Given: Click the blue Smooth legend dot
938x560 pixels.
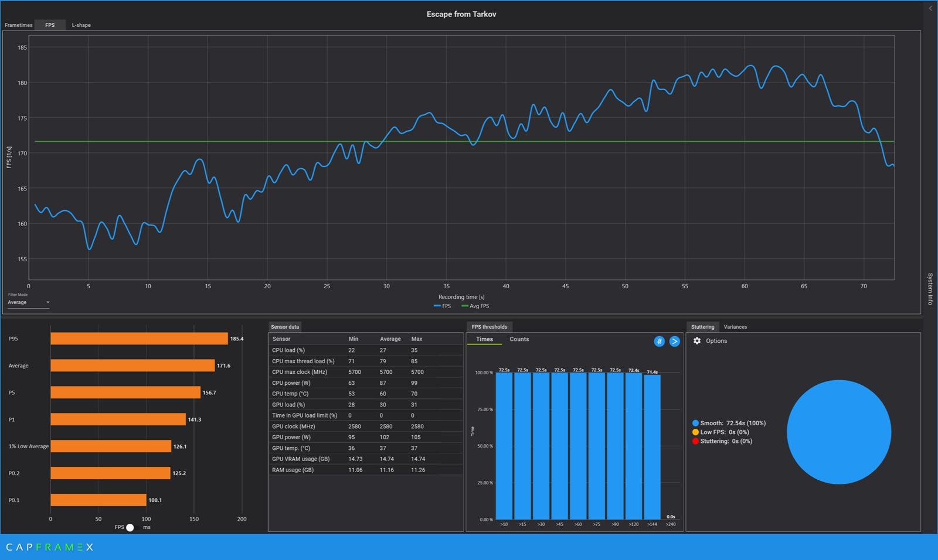Looking at the screenshot, I should pos(695,423).
